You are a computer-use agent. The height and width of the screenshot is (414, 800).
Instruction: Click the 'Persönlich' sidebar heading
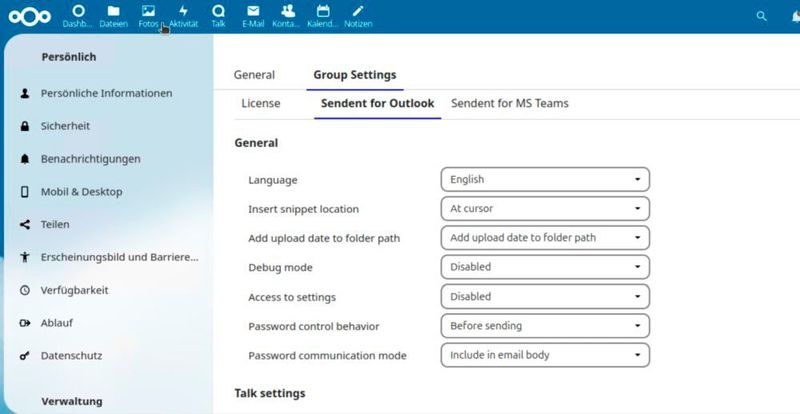pos(69,57)
